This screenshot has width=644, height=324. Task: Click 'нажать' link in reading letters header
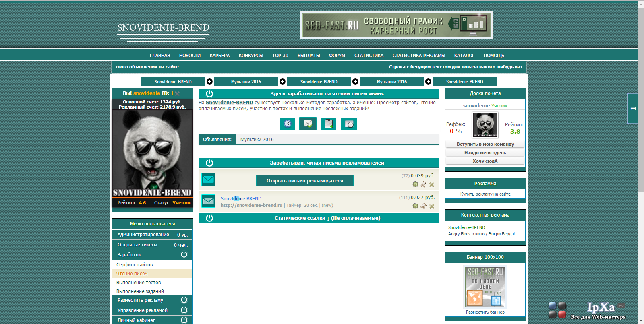[x=376, y=94]
